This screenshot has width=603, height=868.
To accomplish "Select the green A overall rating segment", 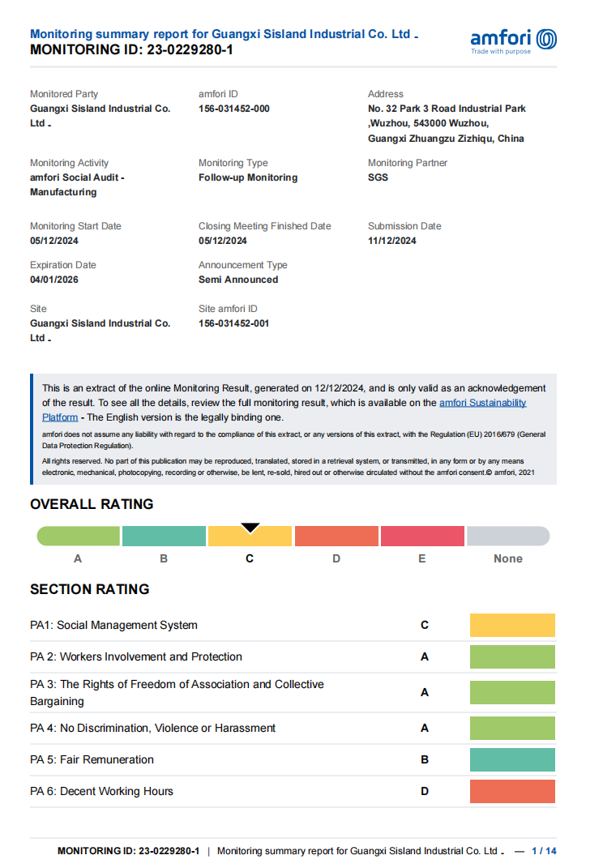I will pos(78,536).
